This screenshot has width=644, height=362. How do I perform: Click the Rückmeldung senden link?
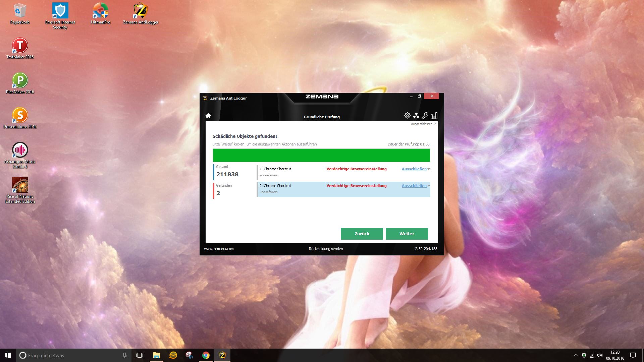coord(326,249)
